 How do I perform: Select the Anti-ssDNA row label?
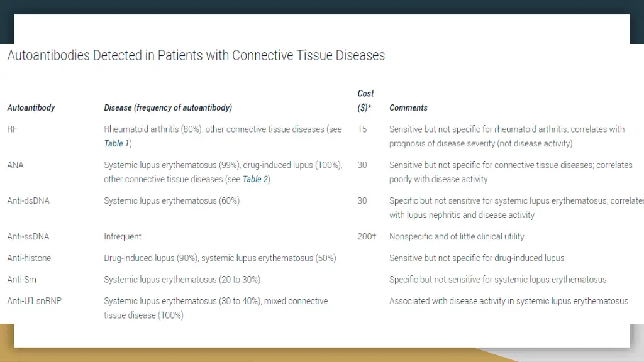pos(28,236)
